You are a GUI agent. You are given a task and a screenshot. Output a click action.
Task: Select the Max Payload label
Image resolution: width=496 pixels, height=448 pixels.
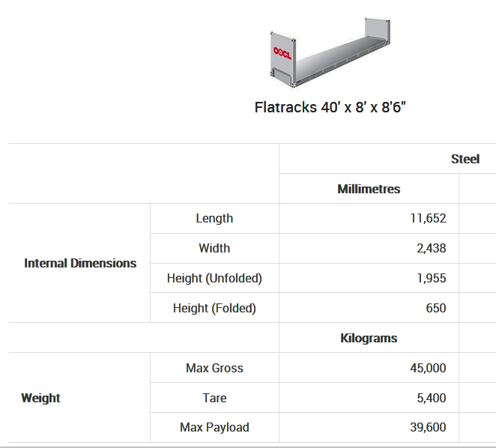(x=214, y=427)
